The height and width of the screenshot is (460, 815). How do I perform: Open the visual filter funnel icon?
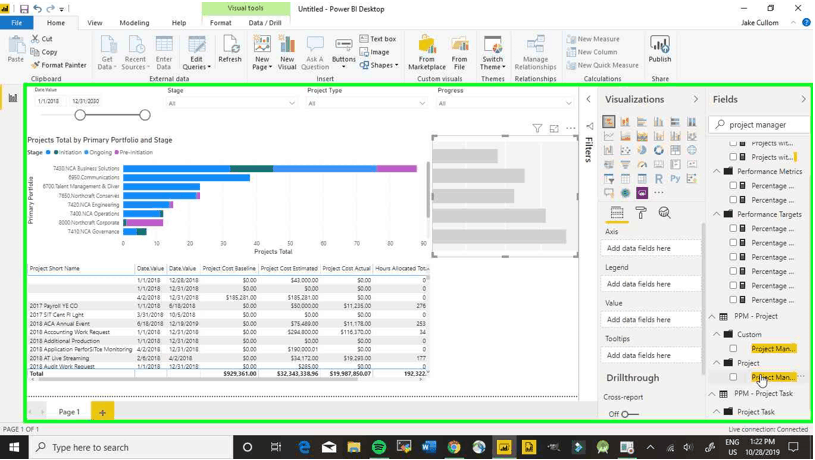(537, 128)
